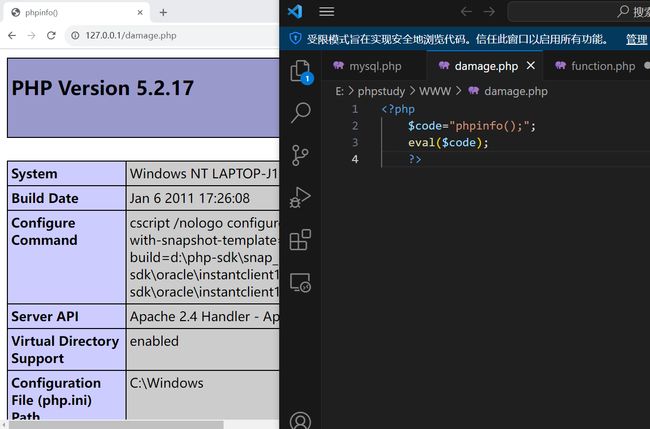Screen dimensions: 650x429
Task: Open the Extensions view
Action: [x=300, y=240]
